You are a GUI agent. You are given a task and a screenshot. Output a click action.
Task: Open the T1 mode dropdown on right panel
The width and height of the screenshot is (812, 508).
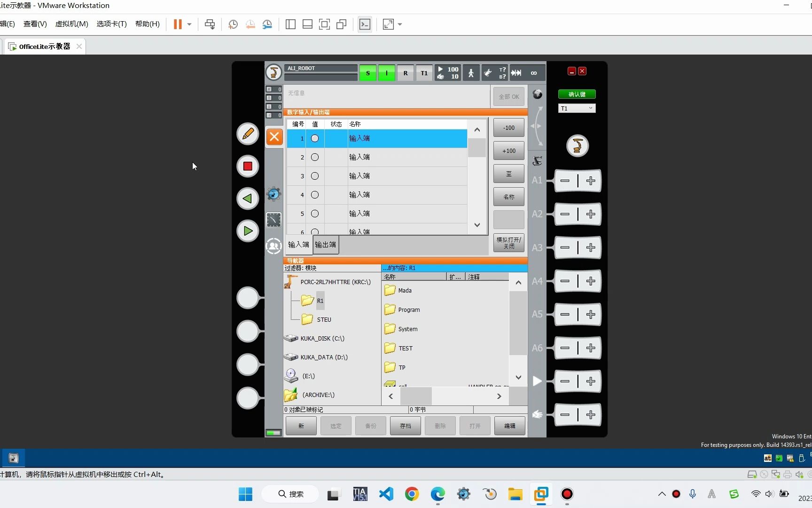(577, 108)
